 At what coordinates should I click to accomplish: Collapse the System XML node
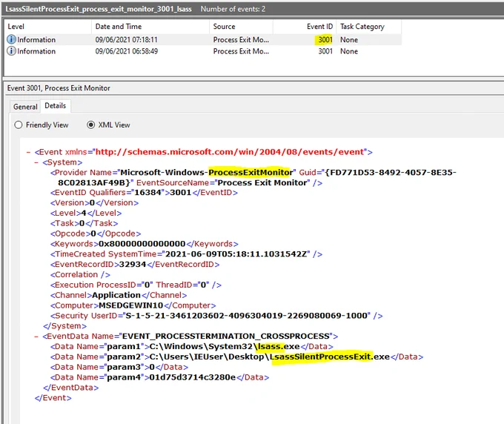[36, 162]
